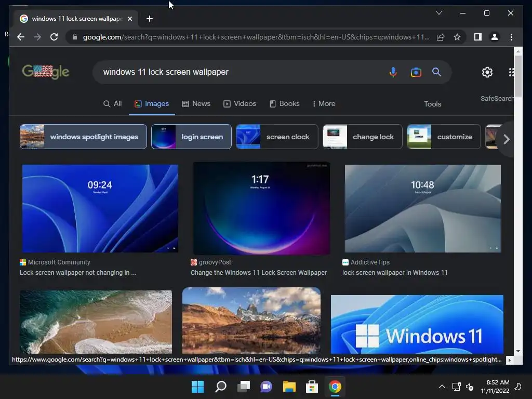Open focus assist moon icon
The image size is (532, 399).
(x=518, y=387)
